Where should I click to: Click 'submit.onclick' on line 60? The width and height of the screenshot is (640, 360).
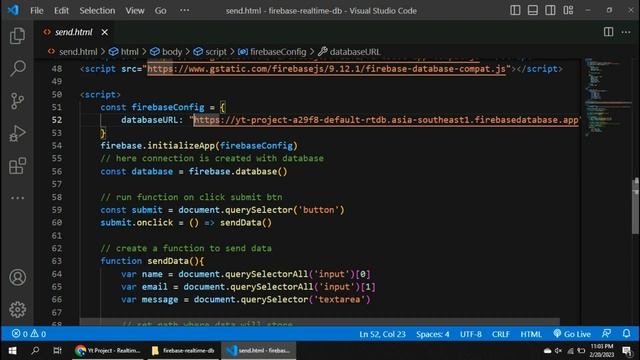point(137,222)
